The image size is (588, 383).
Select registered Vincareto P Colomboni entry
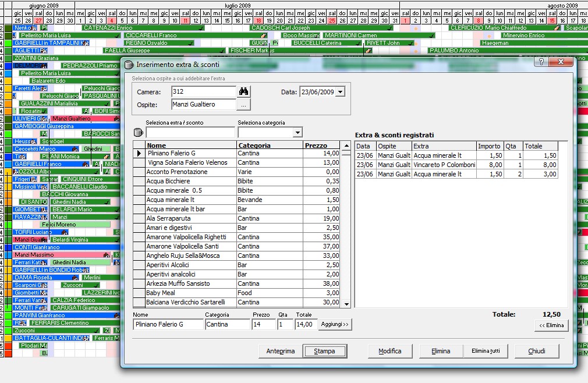(x=456, y=165)
